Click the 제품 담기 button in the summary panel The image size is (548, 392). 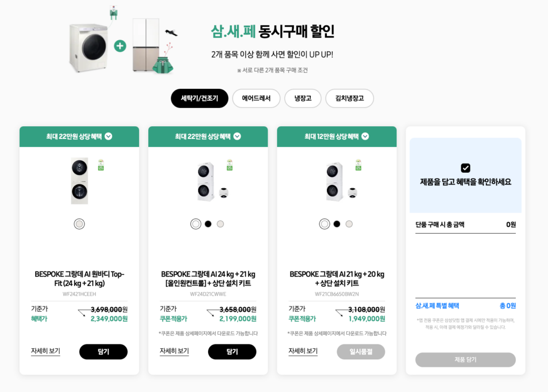tap(465, 359)
